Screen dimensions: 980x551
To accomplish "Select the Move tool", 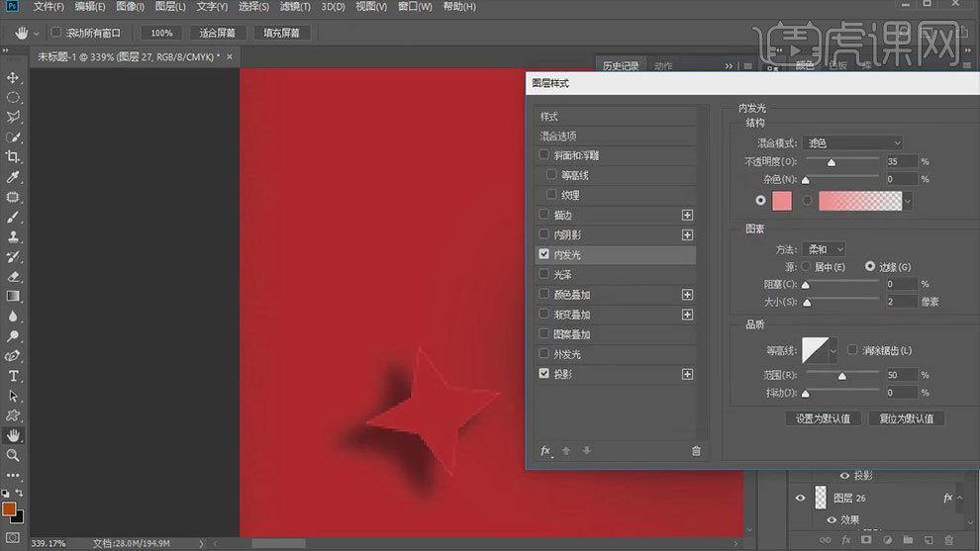I will [x=13, y=77].
